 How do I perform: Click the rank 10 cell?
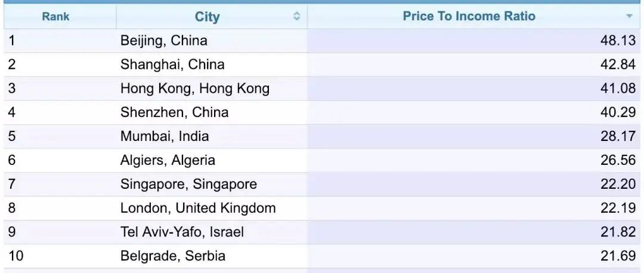[60, 256]
